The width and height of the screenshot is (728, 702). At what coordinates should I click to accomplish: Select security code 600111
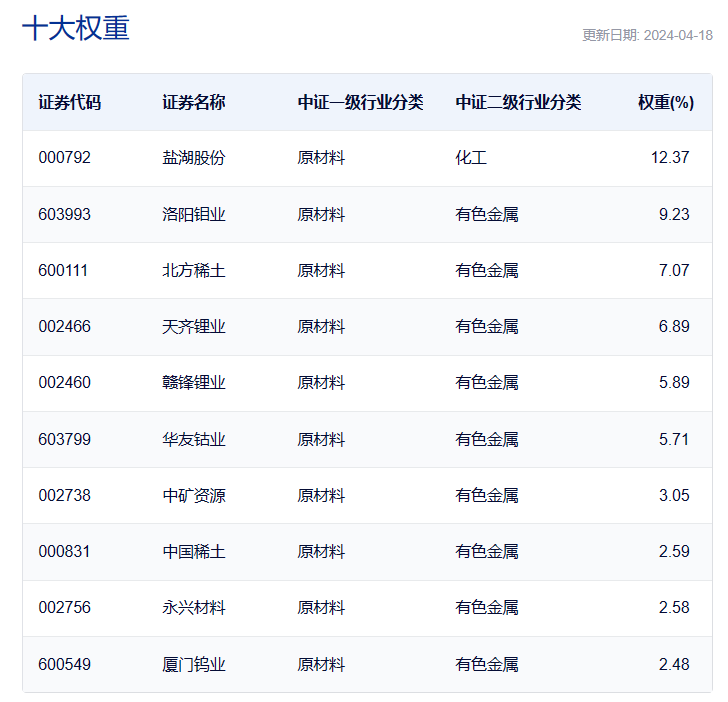coord(63,270)
